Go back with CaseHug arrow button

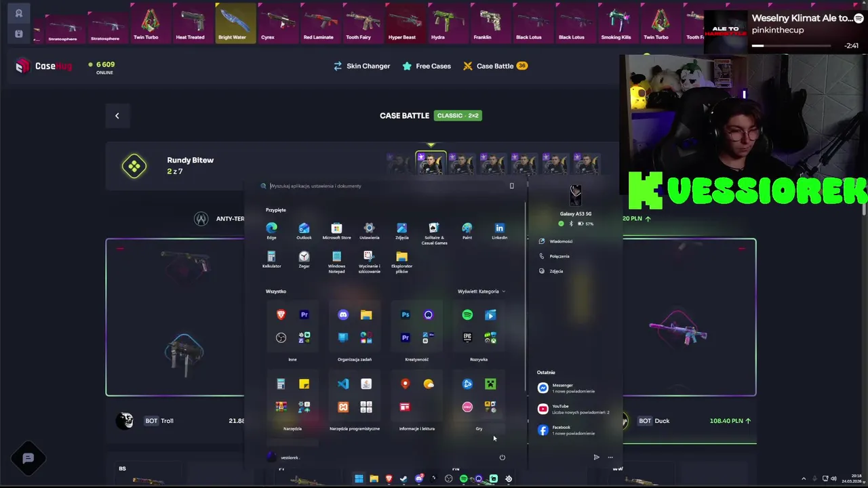(x=117, y=116)
